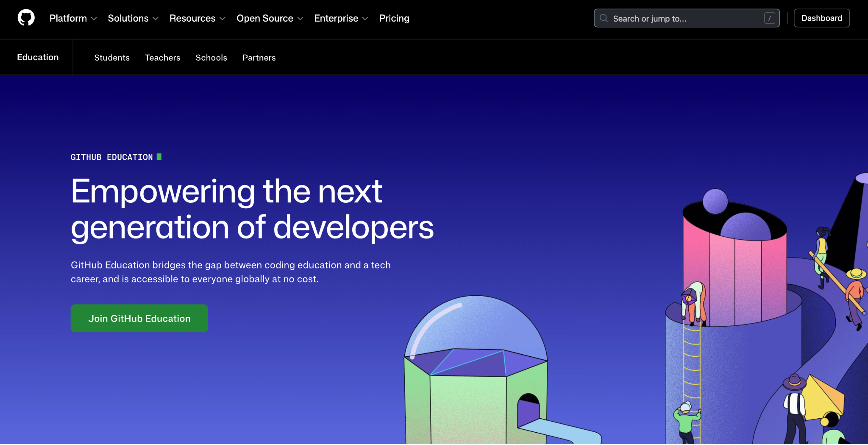868x445 pixels.
Task: Open the Dashboard button
Action: tap(821, 18)
